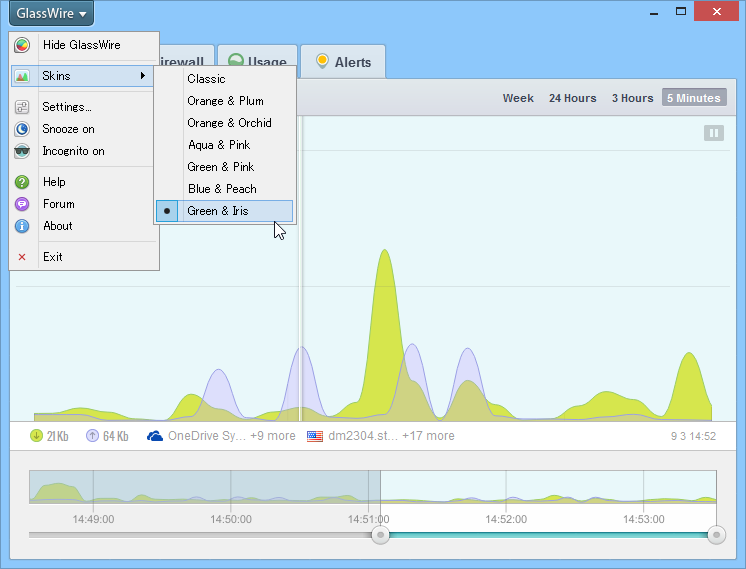Click the 'dm2304.st...' host name

pos(363,436)
